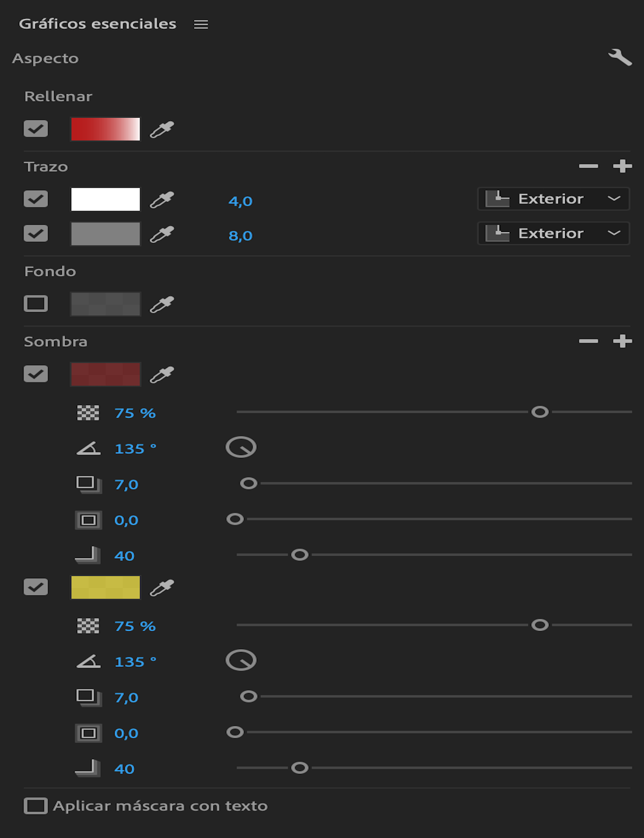Use the eyedropper for the white stroke
The image size is (644, 838).
[x=162, y=200]
